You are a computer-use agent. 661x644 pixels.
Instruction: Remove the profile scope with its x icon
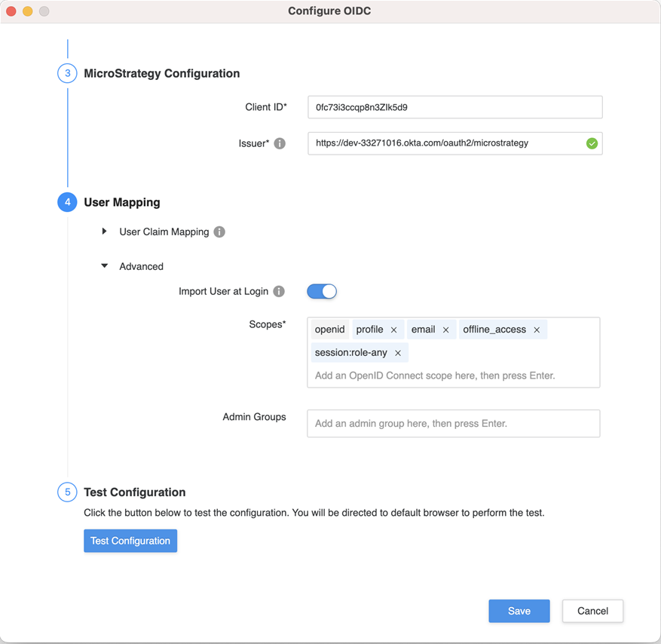(395, 330)
